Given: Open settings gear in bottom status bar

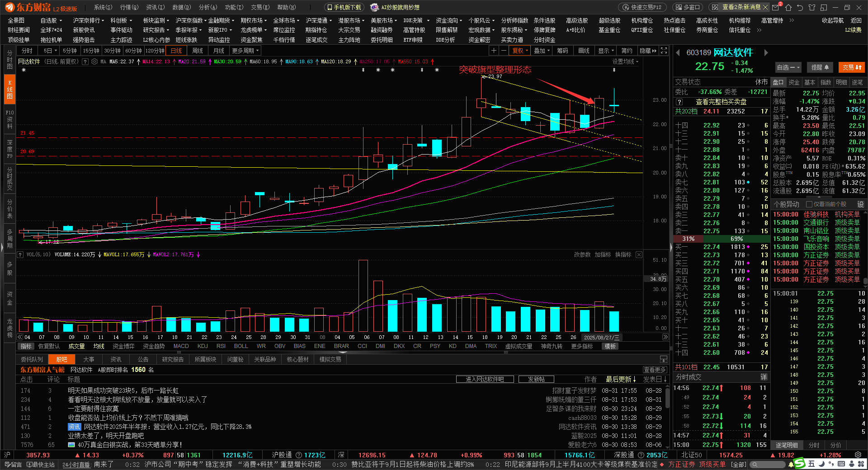Looking at the screenshot, I should tap(858, 455).
